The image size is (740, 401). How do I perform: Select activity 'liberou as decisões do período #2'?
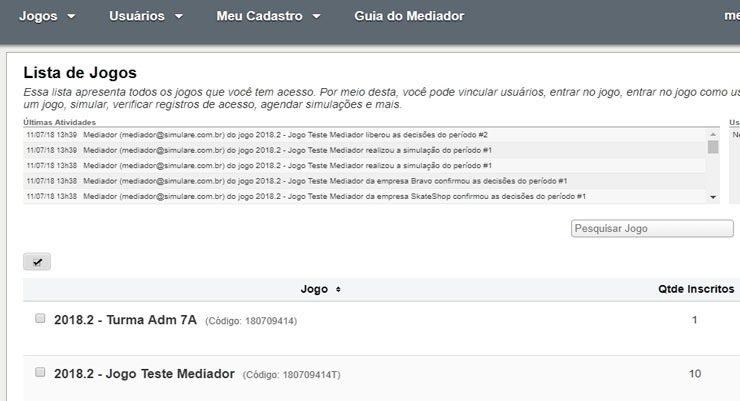tap(365, 134)
